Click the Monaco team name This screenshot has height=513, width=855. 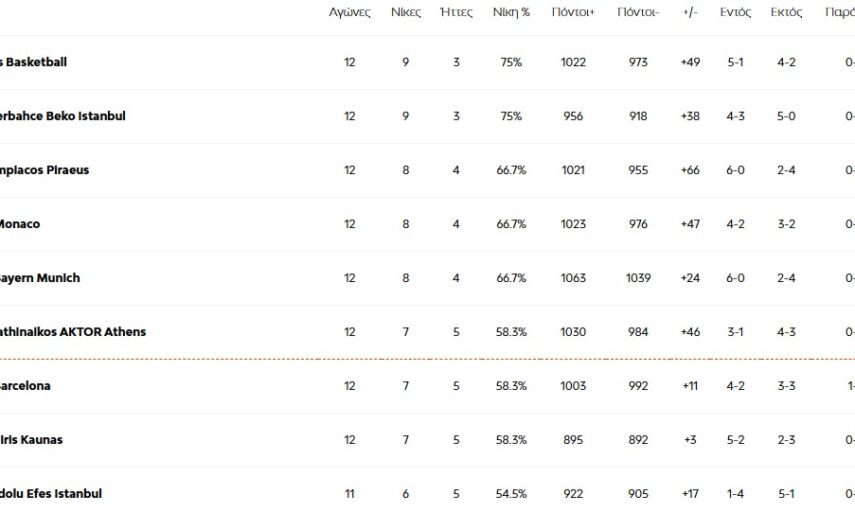[x=20, y=224]
